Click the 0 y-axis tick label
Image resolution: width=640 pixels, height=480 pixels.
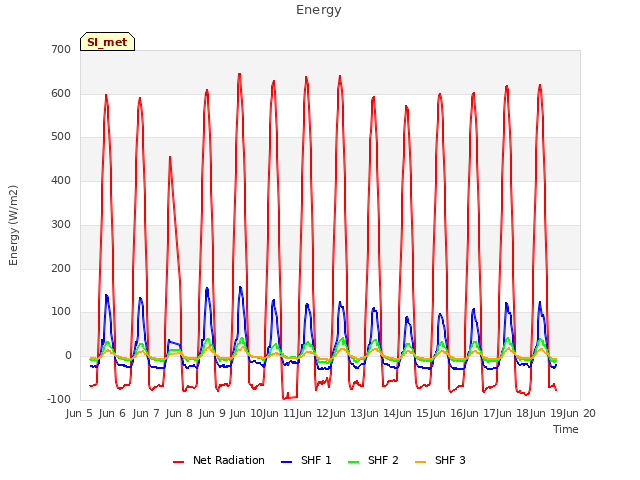pyautogui.click(x=68, y=356)
